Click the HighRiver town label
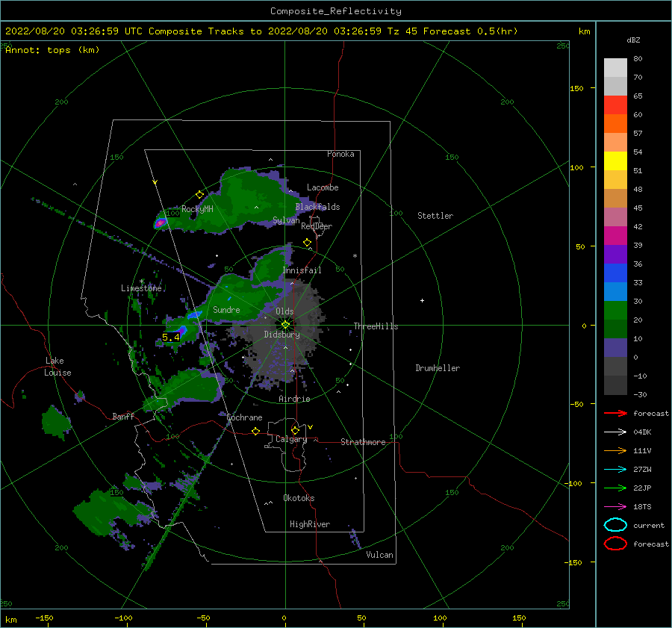The image size is (672, 628). [310, 524]
